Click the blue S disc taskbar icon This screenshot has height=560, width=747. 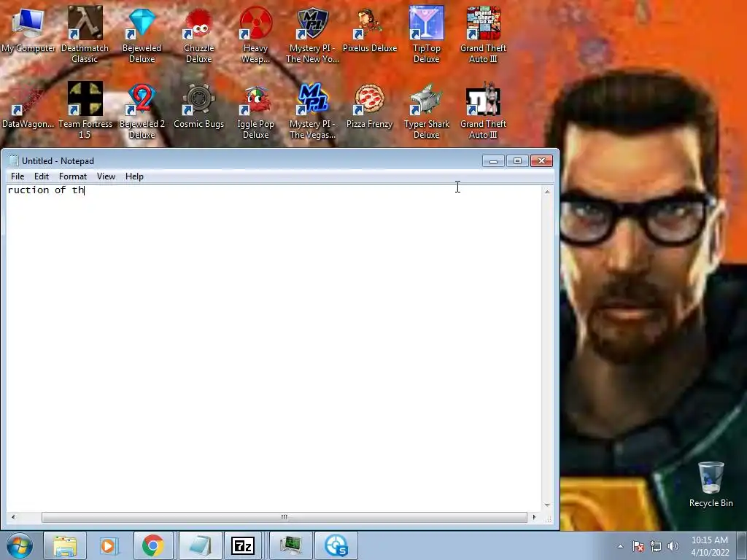coord(336,545)
